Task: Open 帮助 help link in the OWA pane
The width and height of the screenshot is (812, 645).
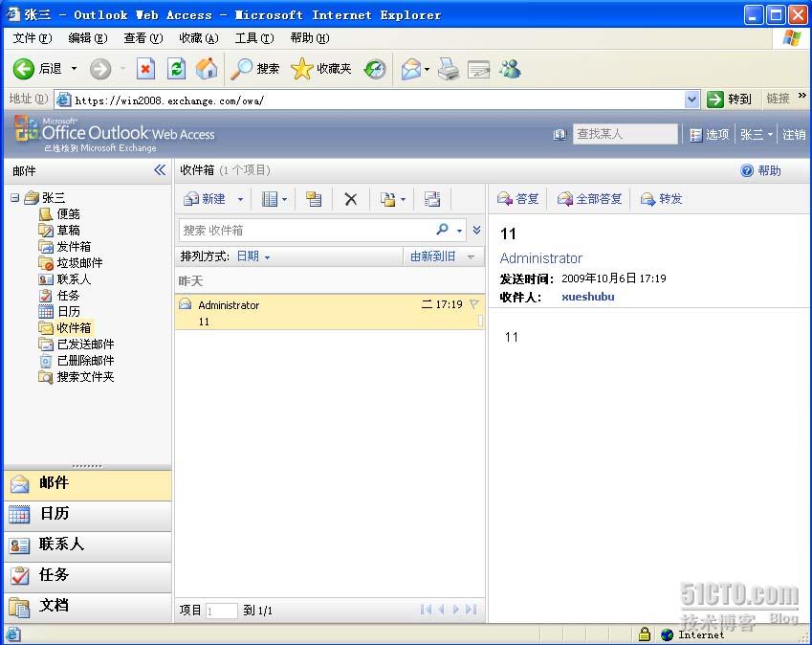Action: click(760, 170)
